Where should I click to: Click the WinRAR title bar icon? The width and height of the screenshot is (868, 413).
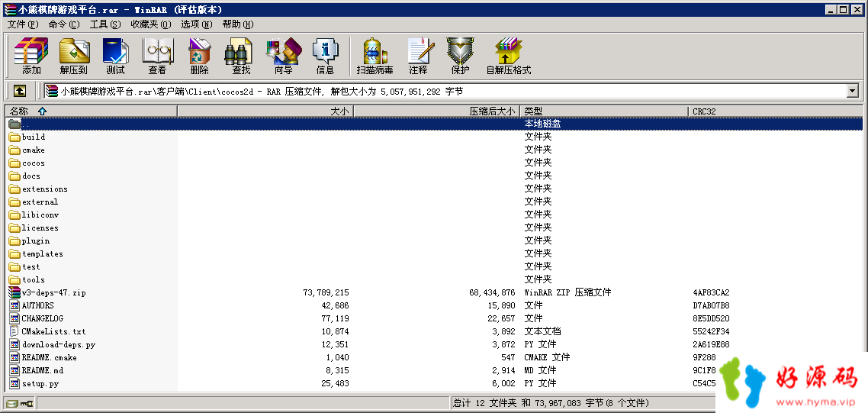9,9
